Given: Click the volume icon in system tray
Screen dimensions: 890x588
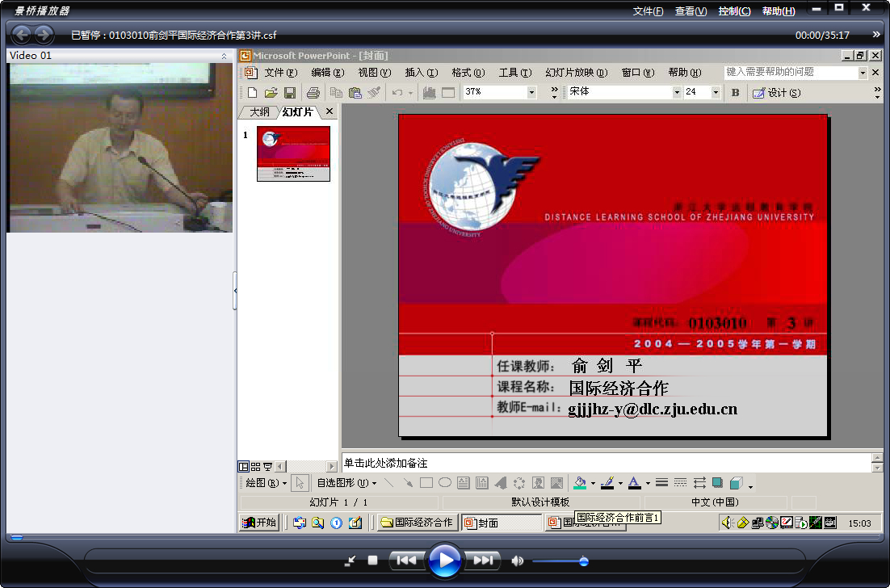Looking at the screenshot, I should (728, 522).
